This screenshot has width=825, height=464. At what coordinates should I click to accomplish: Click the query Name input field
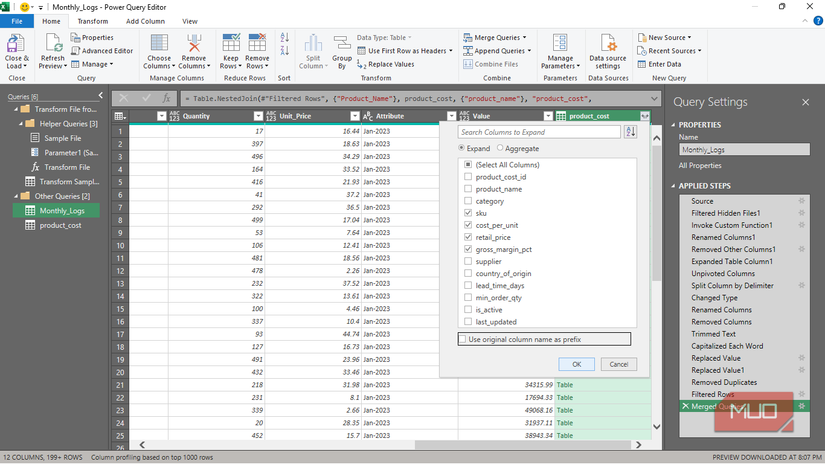tap(744, 149)
